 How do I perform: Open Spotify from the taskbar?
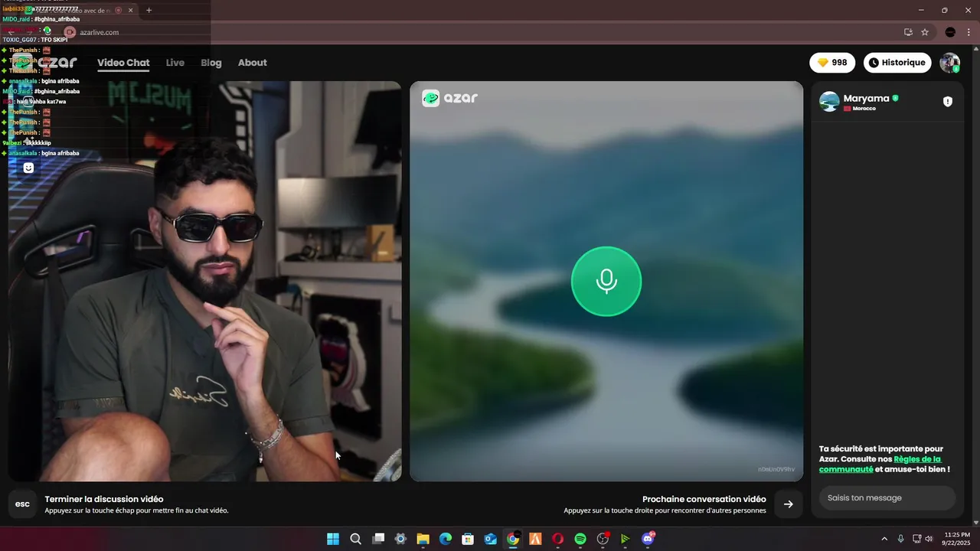coord(580,539)
